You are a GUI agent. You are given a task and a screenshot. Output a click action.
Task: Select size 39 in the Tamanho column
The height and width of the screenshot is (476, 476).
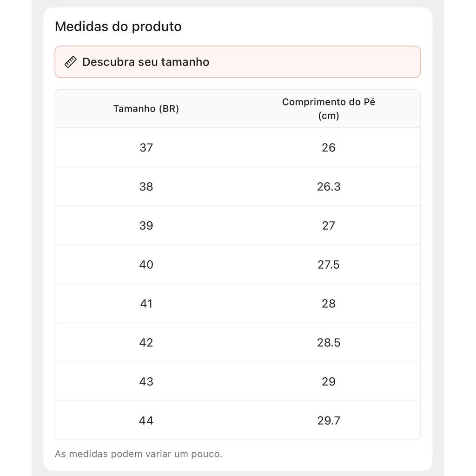click(x=146, y=226)
